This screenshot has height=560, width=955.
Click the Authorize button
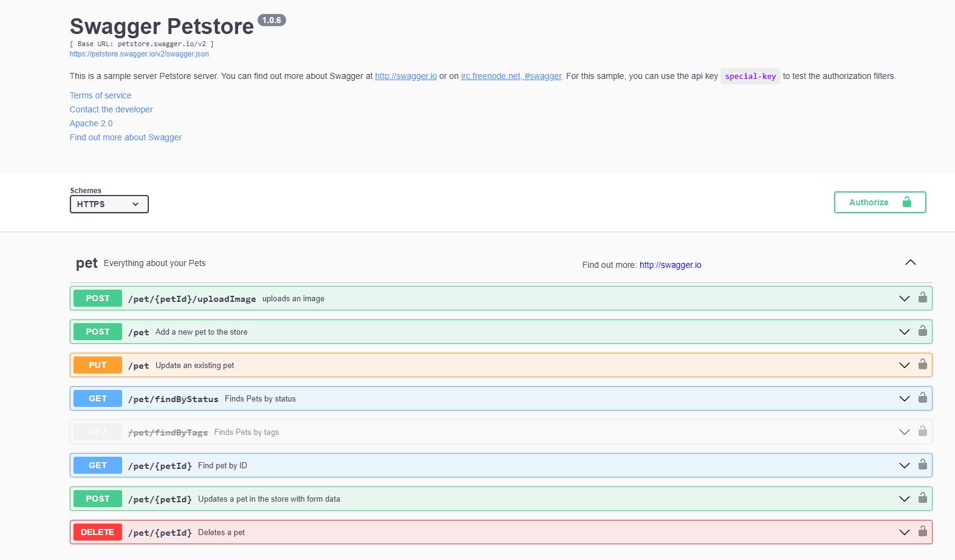[880, 202]
